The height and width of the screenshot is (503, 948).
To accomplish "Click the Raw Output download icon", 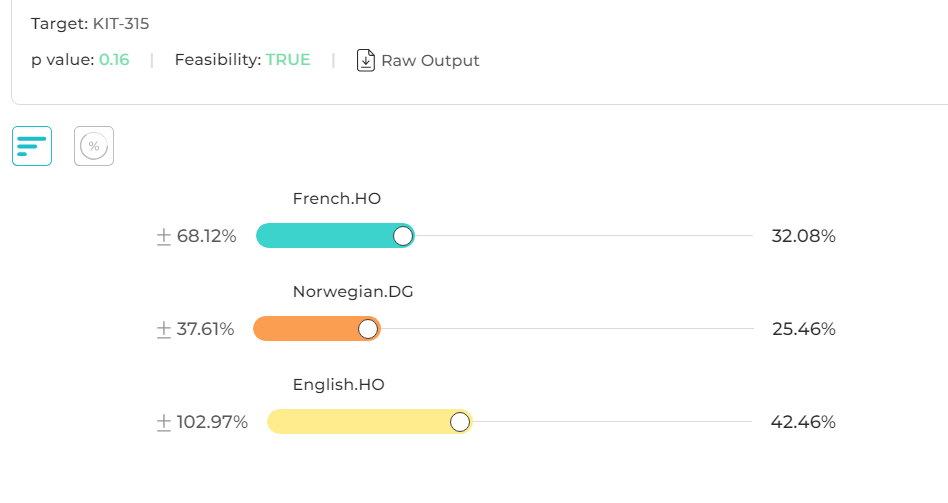I will coord(366,60).
